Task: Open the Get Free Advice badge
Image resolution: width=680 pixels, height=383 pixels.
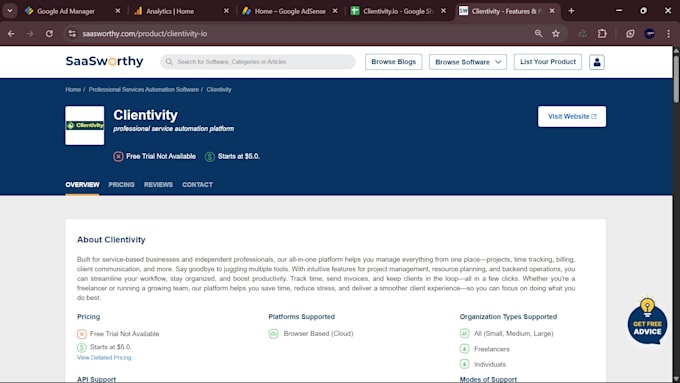Action: [647, 321]
